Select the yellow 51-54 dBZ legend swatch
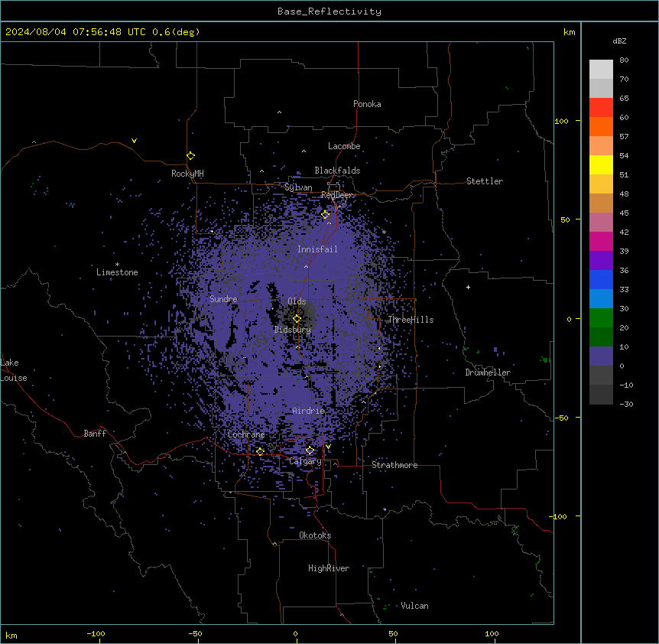This screenshot has width=659, height=644. point(601,164)
